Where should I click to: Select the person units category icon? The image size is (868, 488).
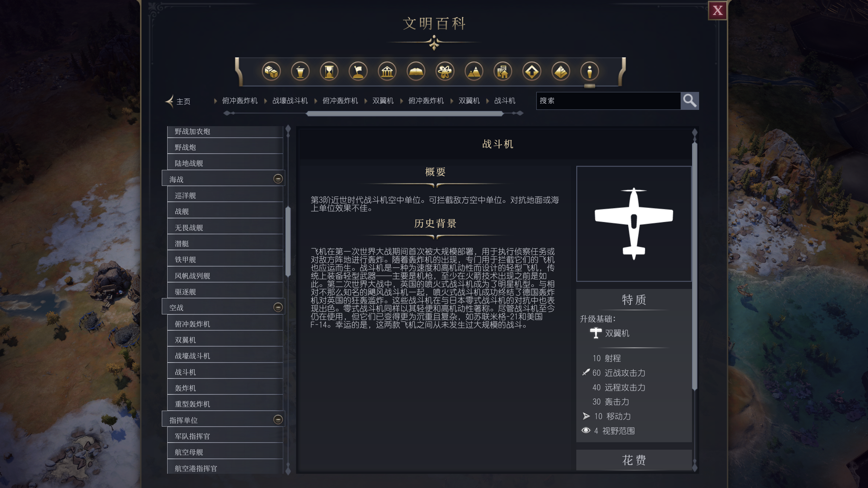tap(590, 72)
